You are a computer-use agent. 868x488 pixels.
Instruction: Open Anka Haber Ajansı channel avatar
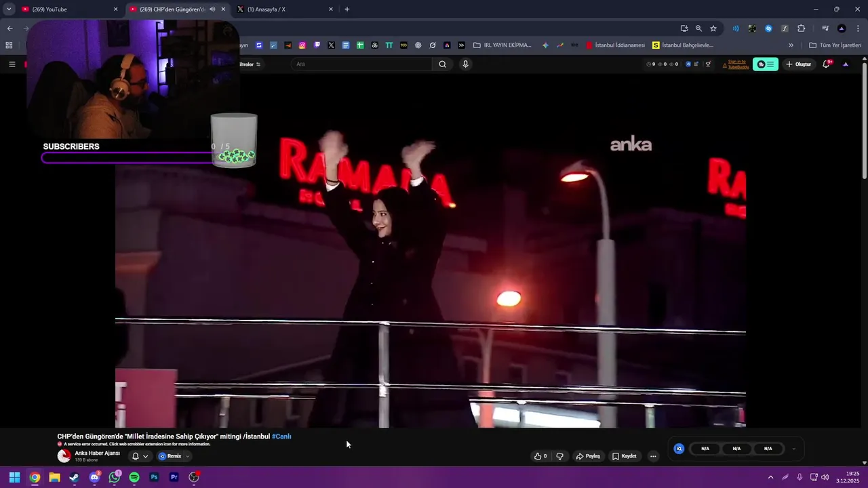click(64, 456)
